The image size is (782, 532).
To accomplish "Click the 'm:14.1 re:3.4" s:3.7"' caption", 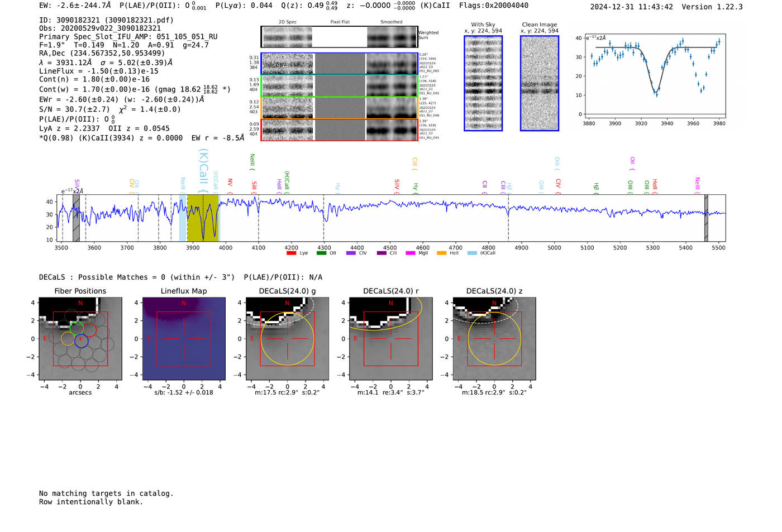I will pyautogui.click(x=391, y=392).
